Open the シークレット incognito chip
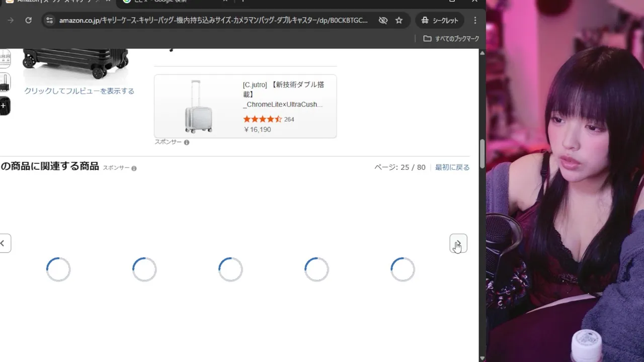The height and width of the screenshot is (362, 644). point(439,20)
